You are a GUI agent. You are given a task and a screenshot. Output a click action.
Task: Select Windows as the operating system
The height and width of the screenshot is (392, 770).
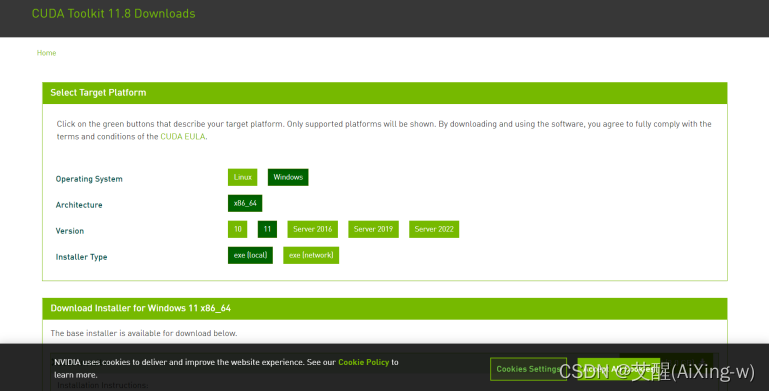[x=288, y=177]
